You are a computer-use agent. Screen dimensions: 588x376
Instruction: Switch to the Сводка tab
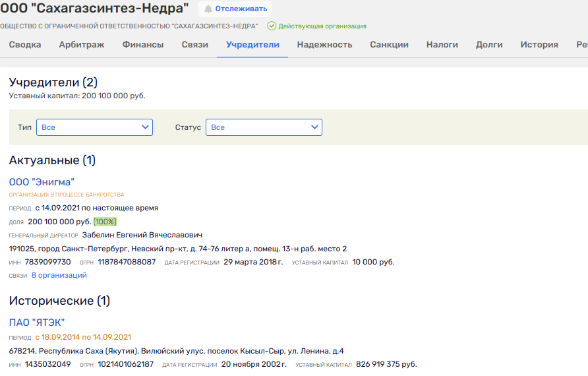[x=25, y=45]
